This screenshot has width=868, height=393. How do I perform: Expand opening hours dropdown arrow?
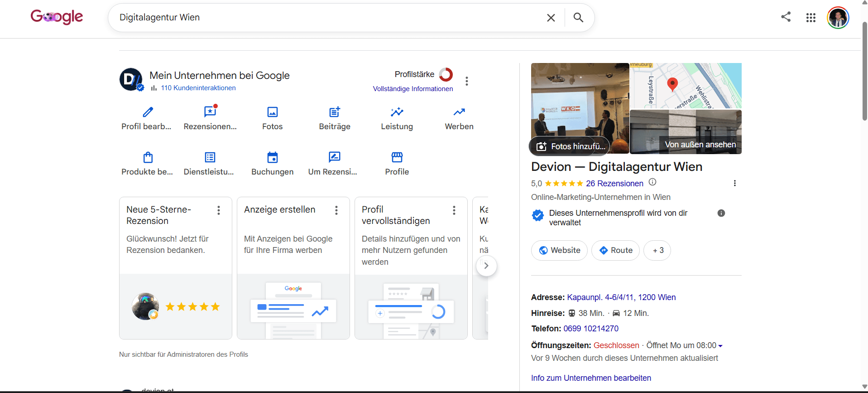pos(720,346)
